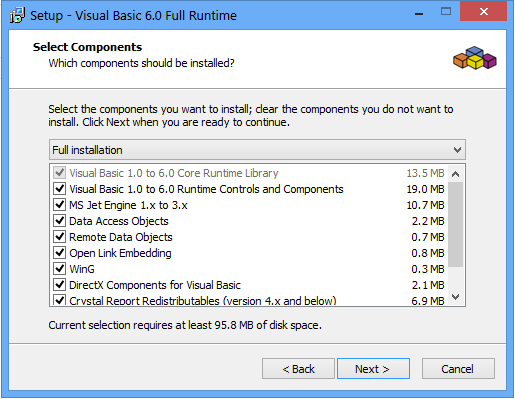Click the dropdown arrow of installation type
The width and height of the screenshot is (515, 399).
pyautogui.click(x=457, y=150)
